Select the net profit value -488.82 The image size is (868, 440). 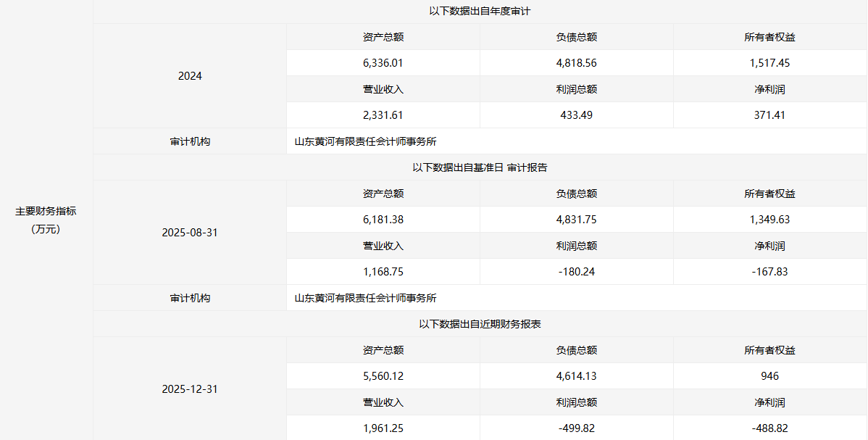click(x=769, y=428)
